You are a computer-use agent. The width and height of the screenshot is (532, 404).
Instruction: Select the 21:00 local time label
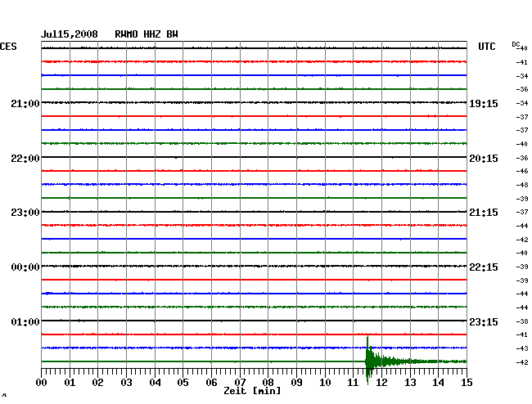click(x=25, y=103)
